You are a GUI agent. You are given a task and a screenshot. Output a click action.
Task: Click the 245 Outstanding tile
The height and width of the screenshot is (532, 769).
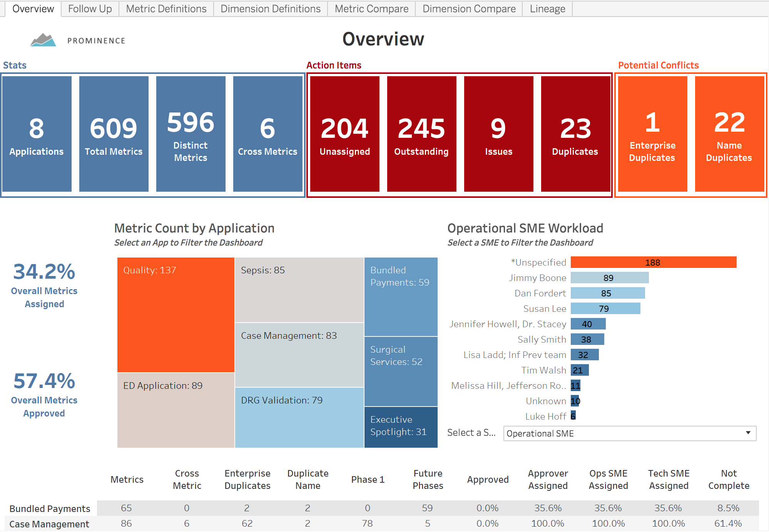(421, 134)
